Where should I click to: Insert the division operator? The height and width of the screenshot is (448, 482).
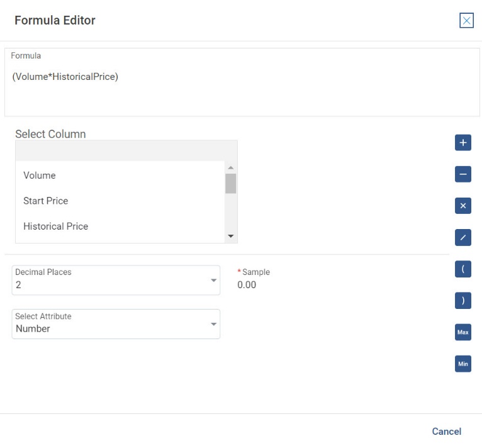click(462, 237)
